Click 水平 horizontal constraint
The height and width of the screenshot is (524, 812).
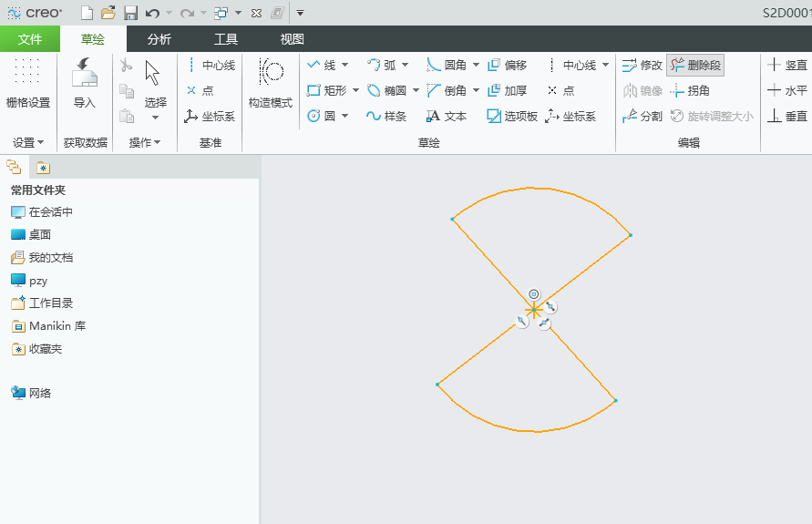click(x=787, y=90)
